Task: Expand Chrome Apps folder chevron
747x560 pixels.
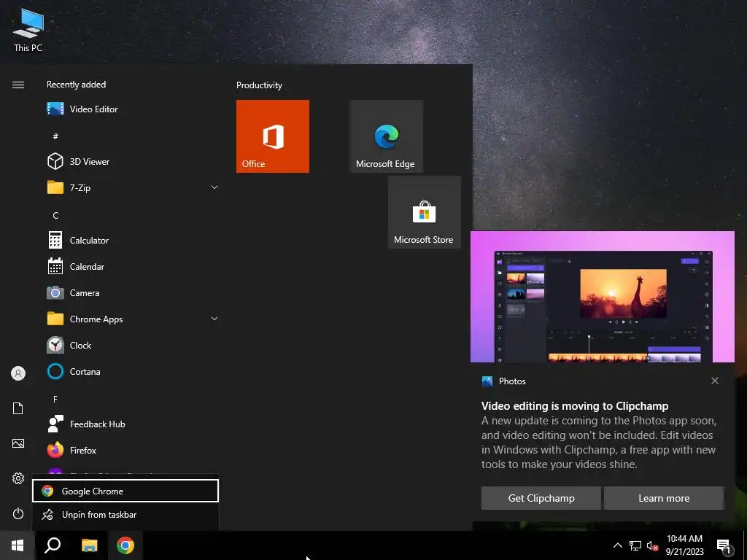Action: click(214, 319)
